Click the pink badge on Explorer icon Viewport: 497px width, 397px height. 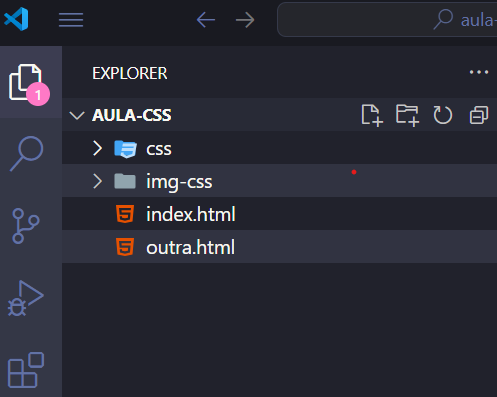pos(38,95)
